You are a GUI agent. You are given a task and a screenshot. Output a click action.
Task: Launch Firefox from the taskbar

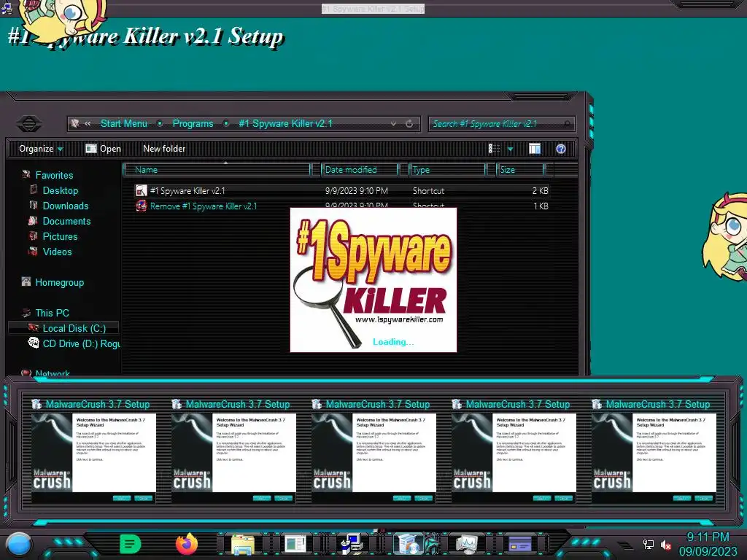click(186, 543)
